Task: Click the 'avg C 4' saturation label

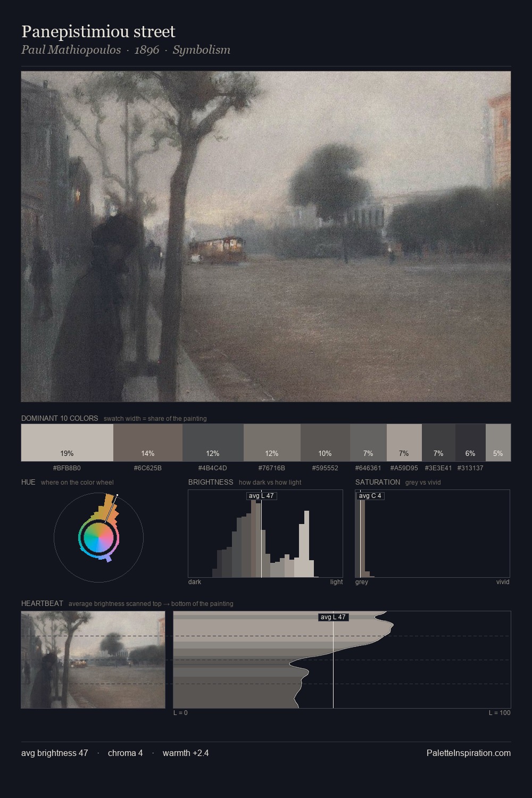Action: (370, 496)
